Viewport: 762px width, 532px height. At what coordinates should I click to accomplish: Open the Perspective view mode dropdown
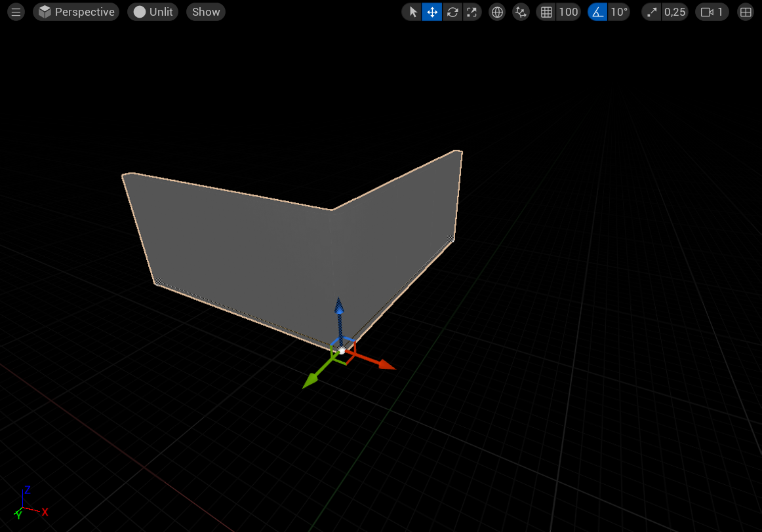(x=76, y=12)
